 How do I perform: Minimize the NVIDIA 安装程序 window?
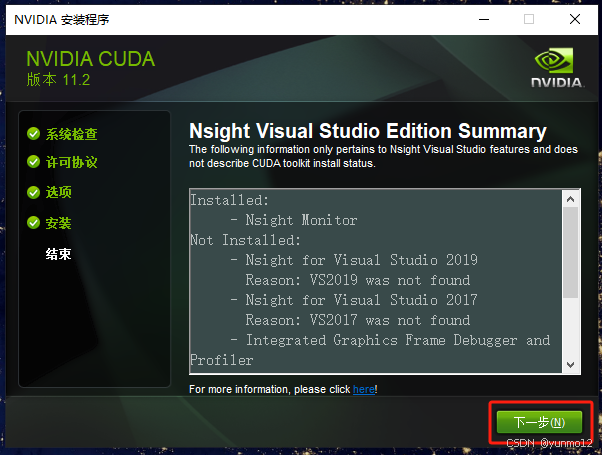(484, 19)
